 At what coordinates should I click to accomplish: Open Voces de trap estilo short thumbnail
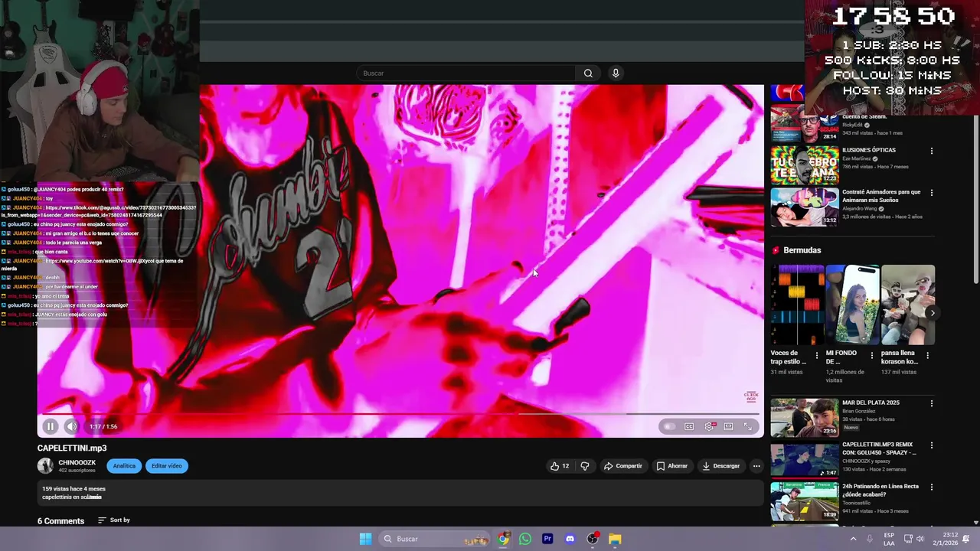(797, 305)
